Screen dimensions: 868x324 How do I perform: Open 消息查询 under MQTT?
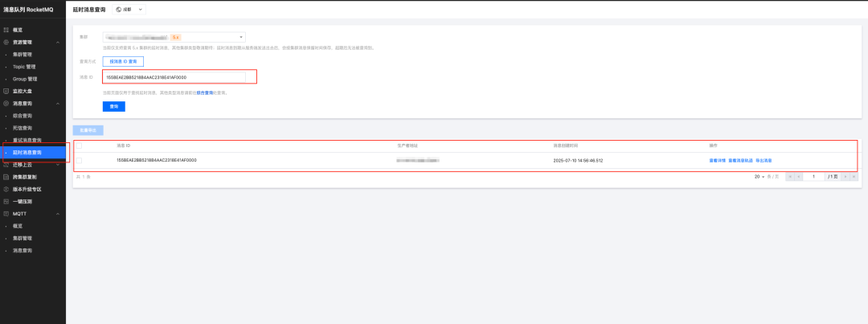pyautogui.click(x=23, y=250)
